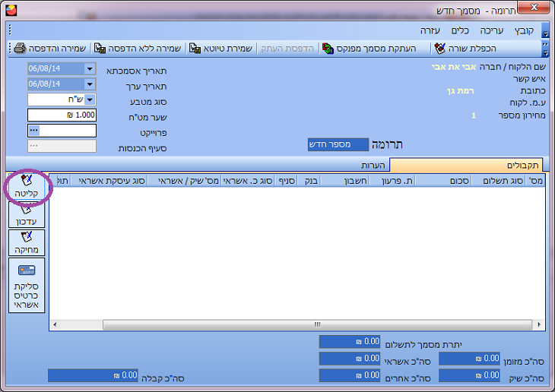Open the עזרה menu
555x392 pixels.
click(x=430, y=31)
